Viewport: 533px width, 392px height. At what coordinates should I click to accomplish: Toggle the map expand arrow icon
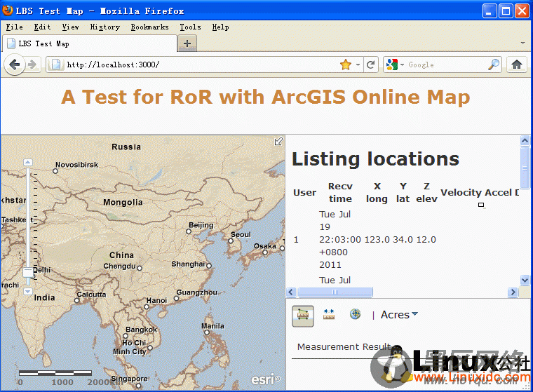click(278, 141)
